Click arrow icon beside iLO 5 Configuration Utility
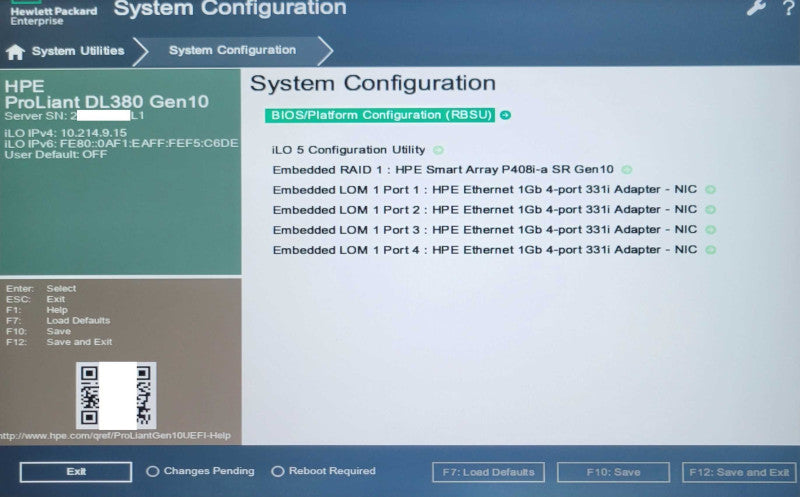The width and height of the screenshot is (800, 497). (438, 150)
